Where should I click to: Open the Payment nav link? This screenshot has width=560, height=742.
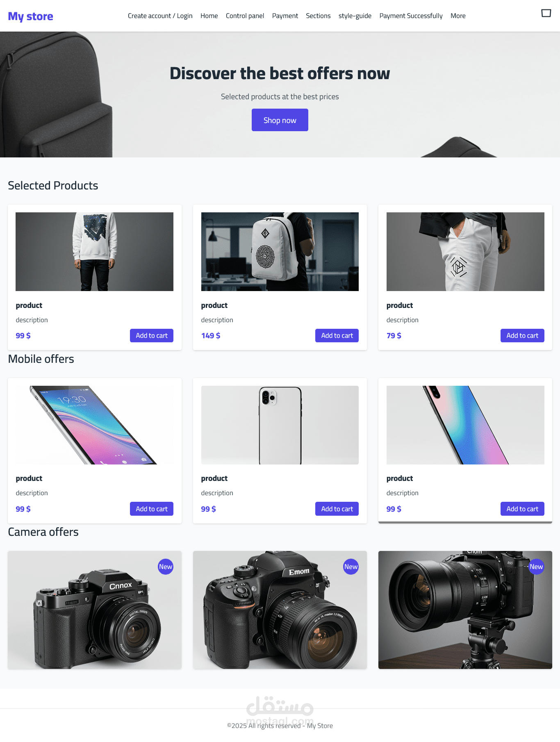285,16
